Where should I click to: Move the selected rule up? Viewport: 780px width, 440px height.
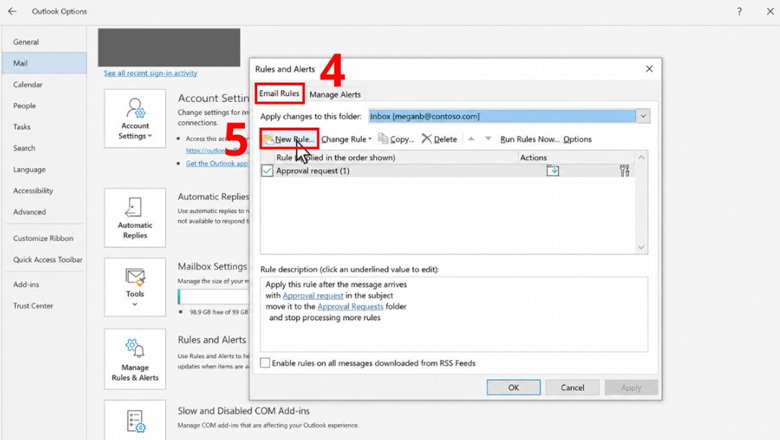click(471, 139)
